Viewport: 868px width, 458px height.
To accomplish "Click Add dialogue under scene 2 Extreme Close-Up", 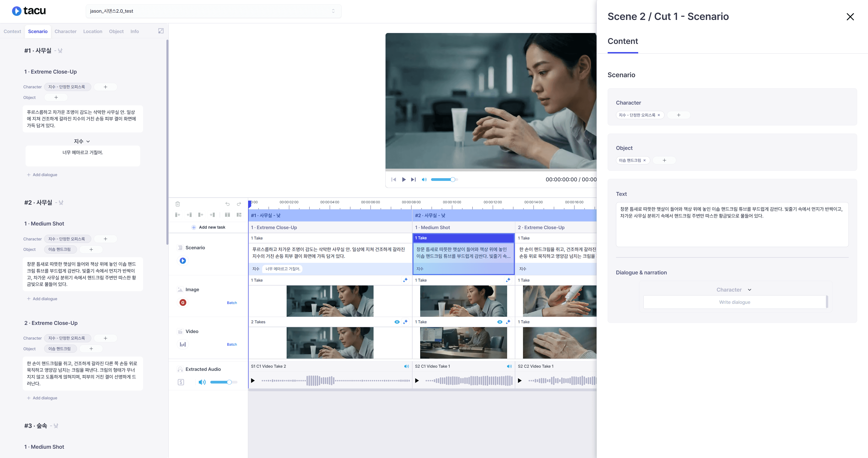I will click(x=42, y=398).
